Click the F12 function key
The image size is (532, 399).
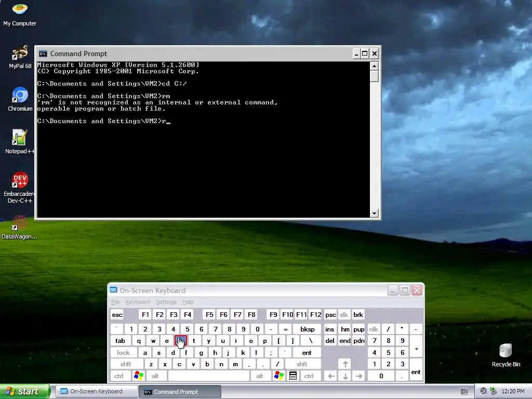tap(315, 314)
